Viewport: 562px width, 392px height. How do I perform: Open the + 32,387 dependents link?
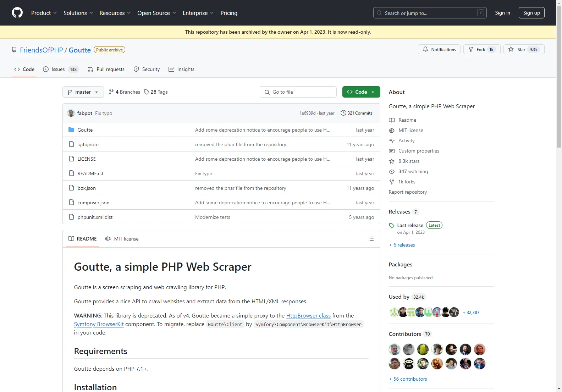(x=471, y=313)
